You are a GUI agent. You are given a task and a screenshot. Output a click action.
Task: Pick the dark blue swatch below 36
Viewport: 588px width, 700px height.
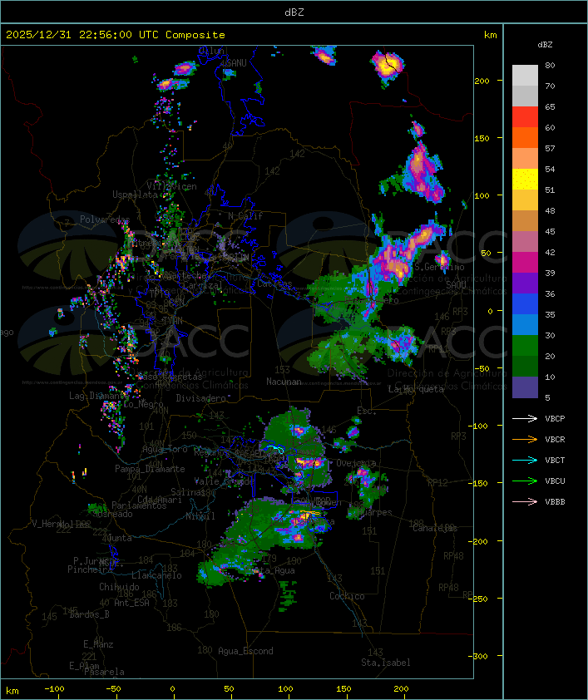525,304
